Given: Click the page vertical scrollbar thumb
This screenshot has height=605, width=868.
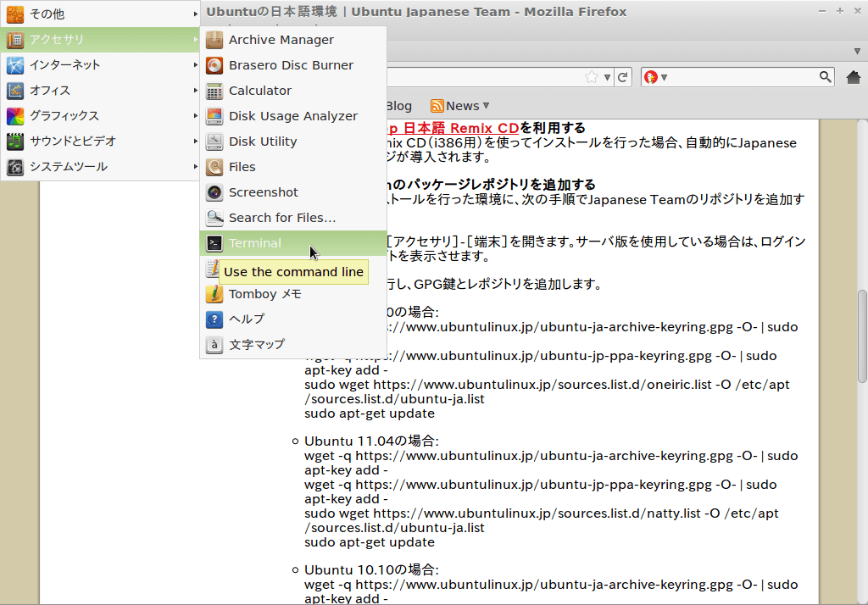Looking at the screenshot, I should tap(862, 336).
